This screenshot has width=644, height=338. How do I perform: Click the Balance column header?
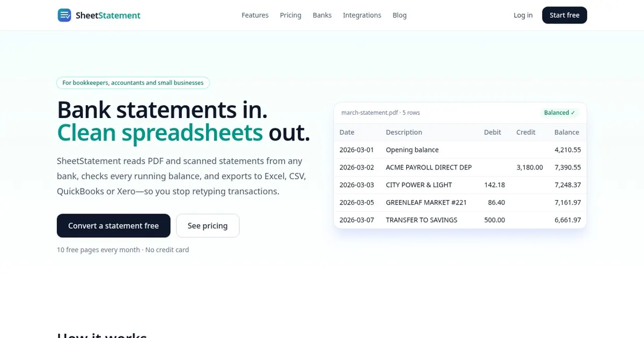click(x=567, y=132)
